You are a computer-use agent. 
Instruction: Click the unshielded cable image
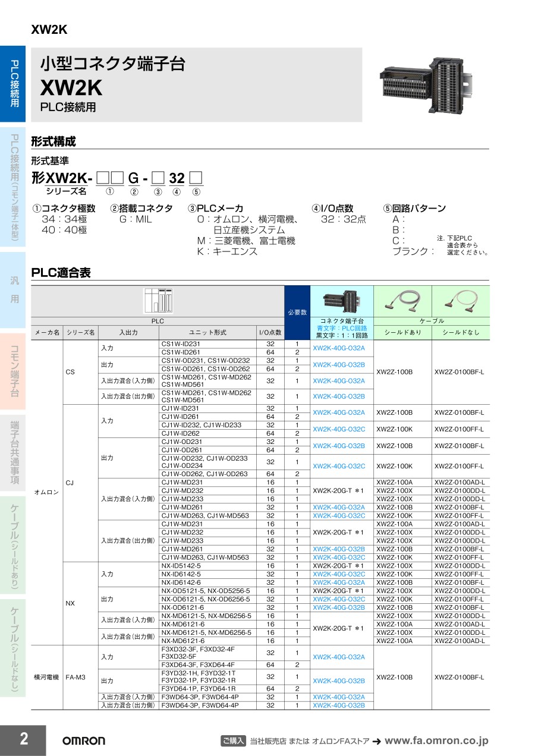tap(461, 301)
